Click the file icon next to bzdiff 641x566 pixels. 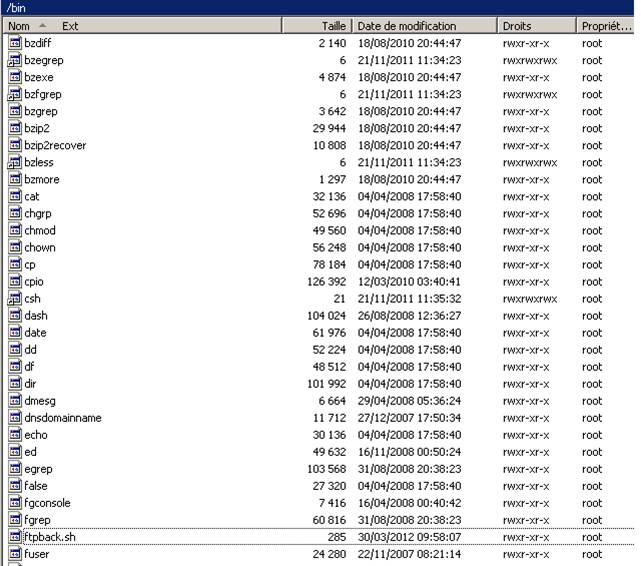pyautogui.click(x=14, y=43)
